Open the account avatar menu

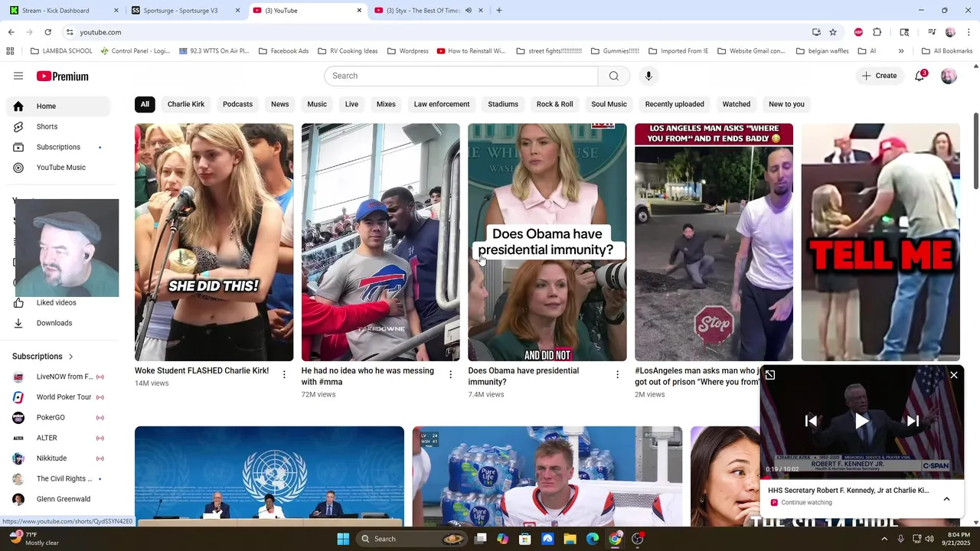tap(949, 76)
